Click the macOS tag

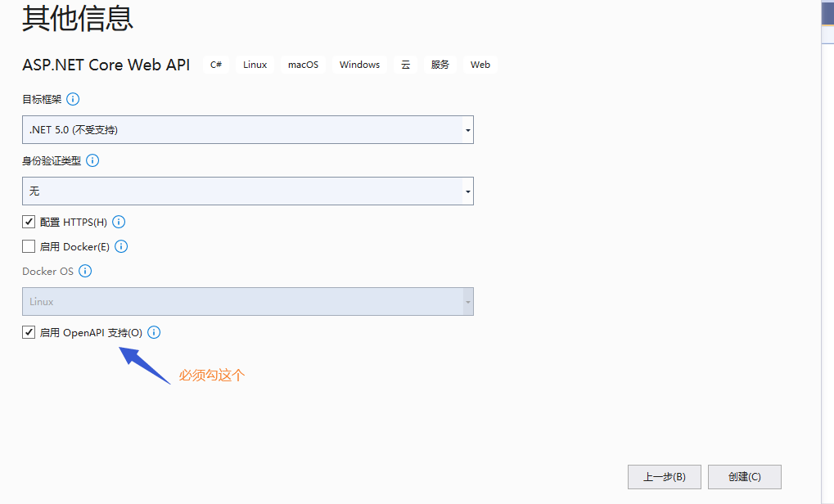coord(303,65)
